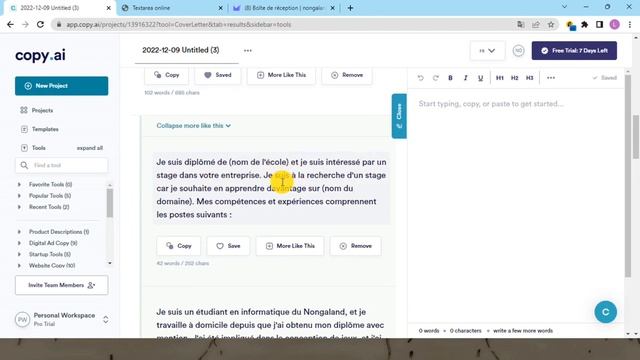The height and width of the screenshot is (360, 640).
Task: Click the tools list scrollbar
Action: (x=110, y=203)
